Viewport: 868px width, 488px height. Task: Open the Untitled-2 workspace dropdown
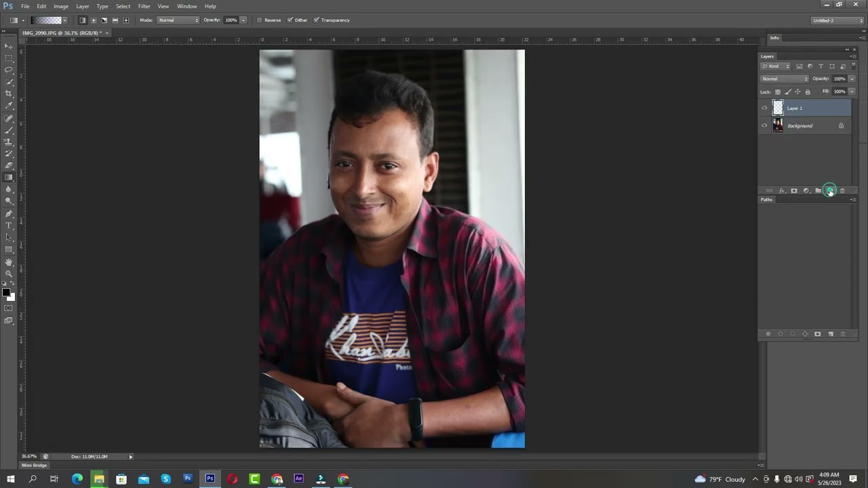coord(837,20)
